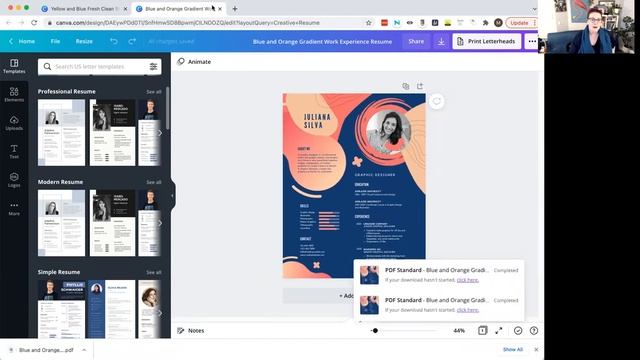Click the redo arrow in the top bar

(x=132, y=41)
